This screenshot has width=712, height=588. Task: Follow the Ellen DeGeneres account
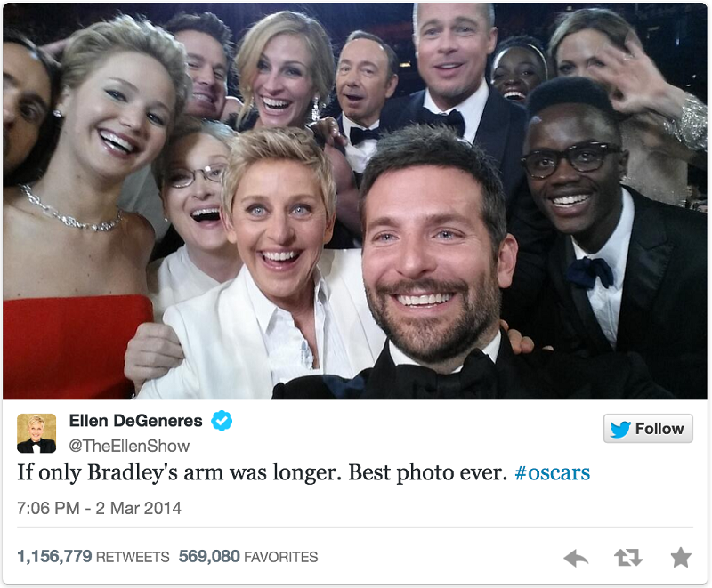648,428
